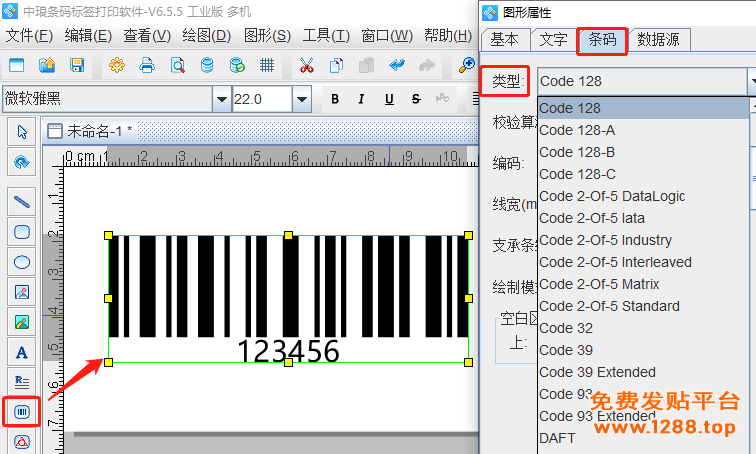Screen dimensions: 756x454
Task: Switch to the 数据源 tab
Action: 659,40
